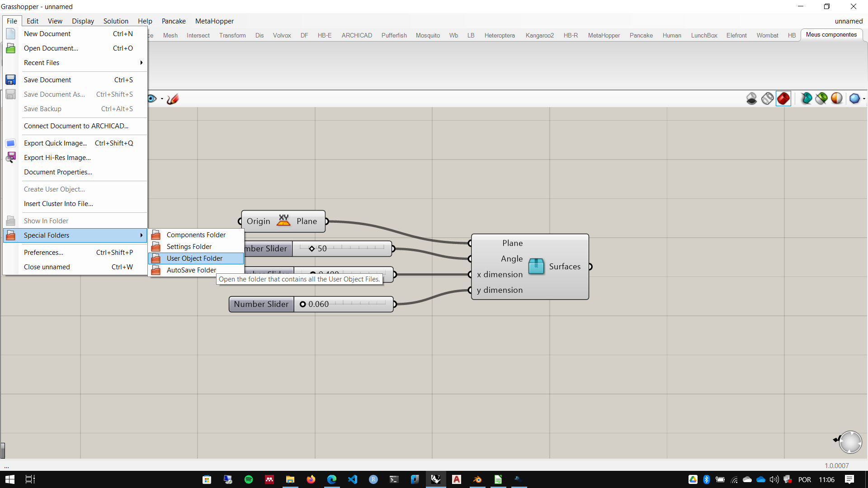
Task: Click the Bluetooth tray icon
Action: click(707, 479)
